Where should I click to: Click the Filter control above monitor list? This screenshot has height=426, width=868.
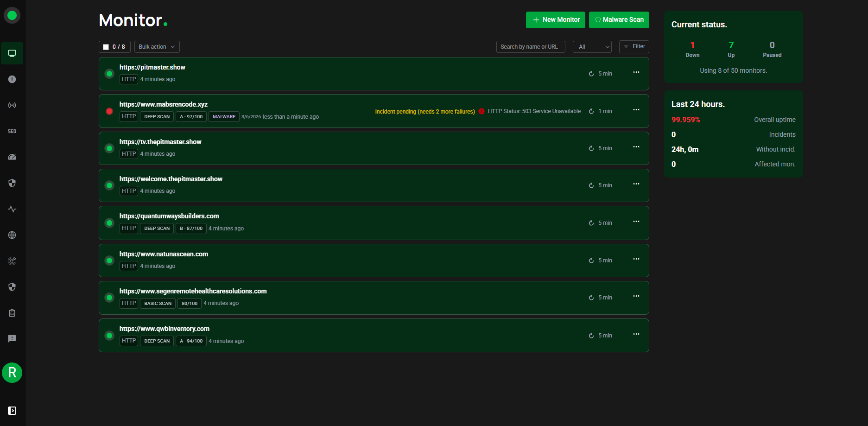tap(634, 46)
